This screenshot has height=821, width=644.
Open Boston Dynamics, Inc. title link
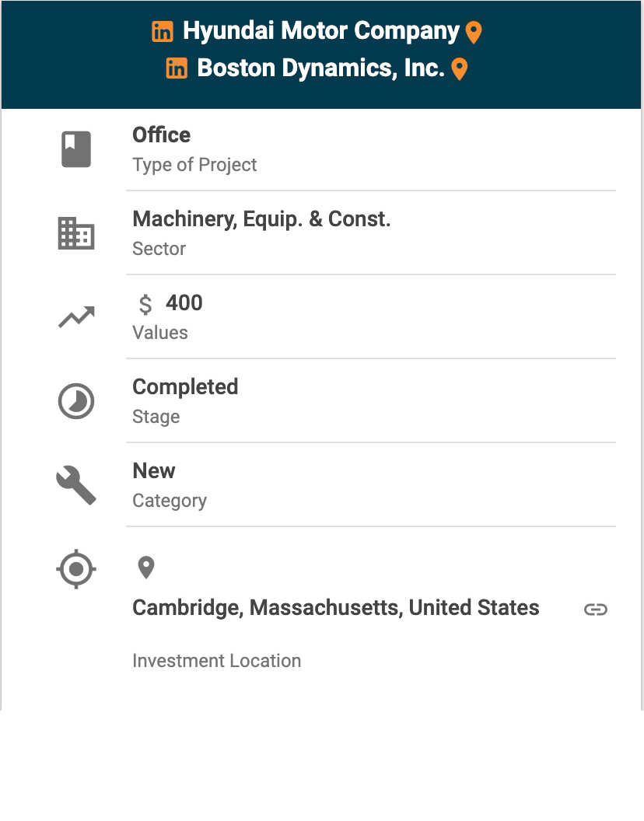(320, 68)
